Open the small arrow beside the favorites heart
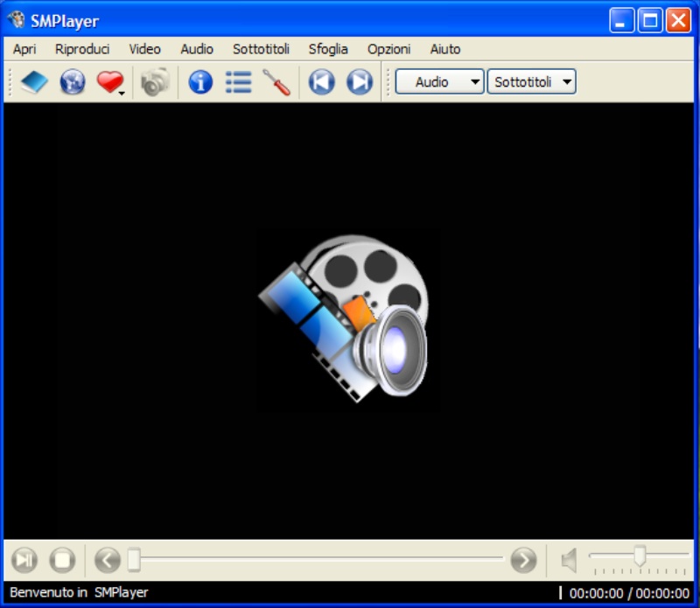 coord(122,92)
